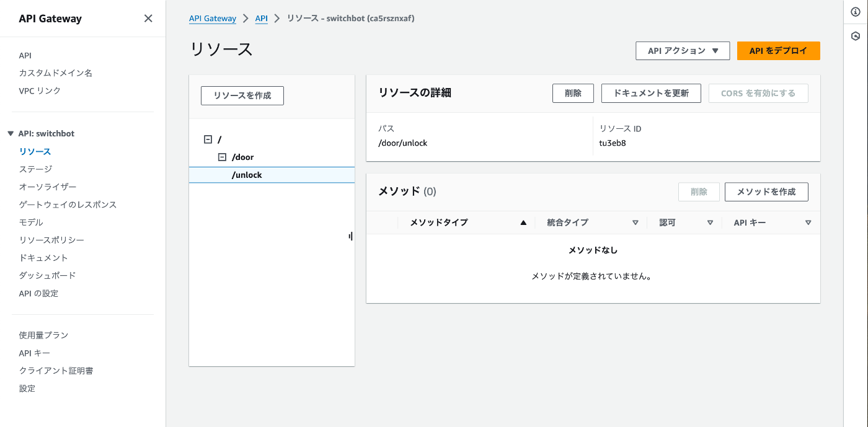Open the API アクション dropdown
This screenshot has width=868, height=427.
(683, 51)
